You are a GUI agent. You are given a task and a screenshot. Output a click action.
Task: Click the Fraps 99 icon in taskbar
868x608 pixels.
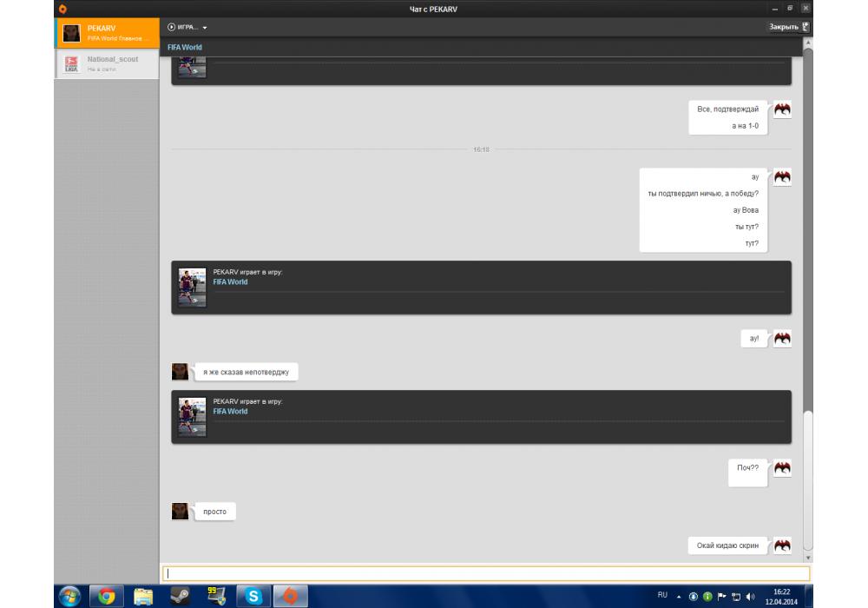[216, 596]
